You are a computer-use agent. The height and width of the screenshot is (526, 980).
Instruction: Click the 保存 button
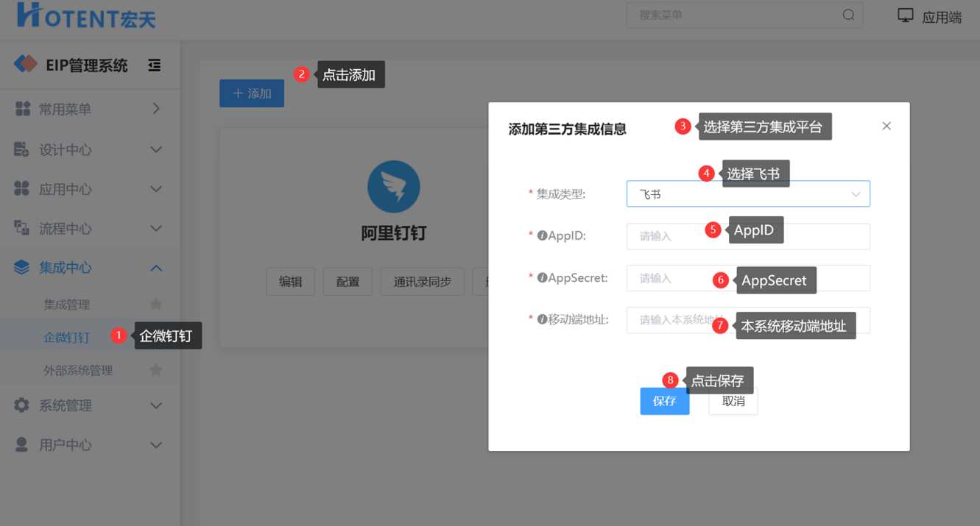(665, 401)
